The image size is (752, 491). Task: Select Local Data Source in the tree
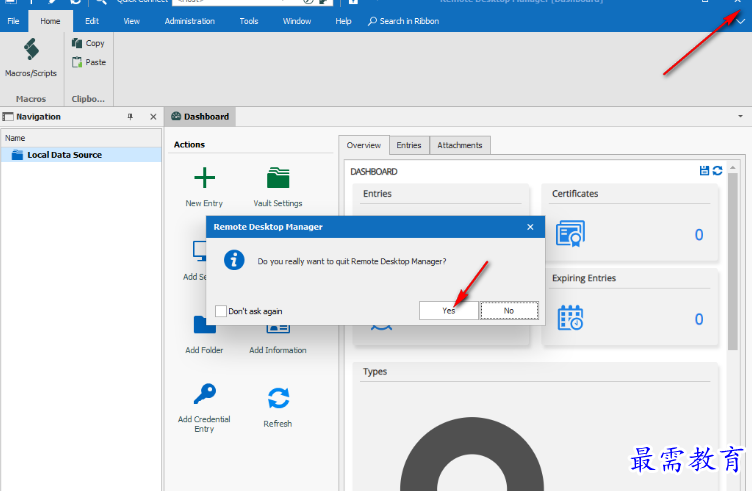point(81,155)
